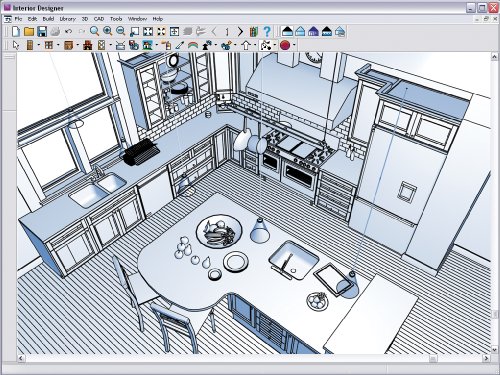Viewport: 500px width, 375px height.
Task: Click the vertical scrollbar up arrow
Action: (x=494, y=57)
